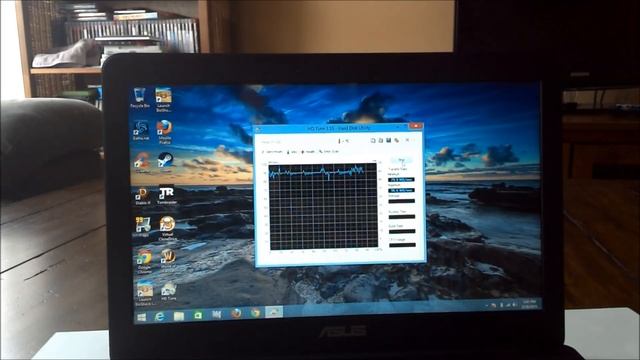
Task: Close the HD Tune window
Action: 415,126
